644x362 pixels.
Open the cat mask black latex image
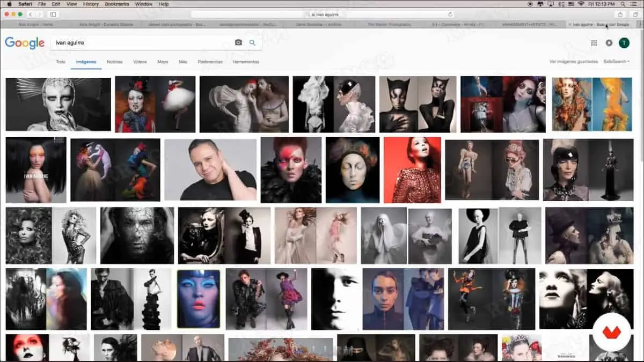click(418, 105)
